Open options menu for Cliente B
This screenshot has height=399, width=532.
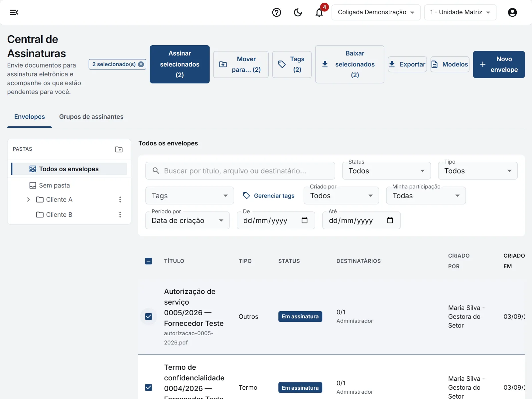pos(120,214)
